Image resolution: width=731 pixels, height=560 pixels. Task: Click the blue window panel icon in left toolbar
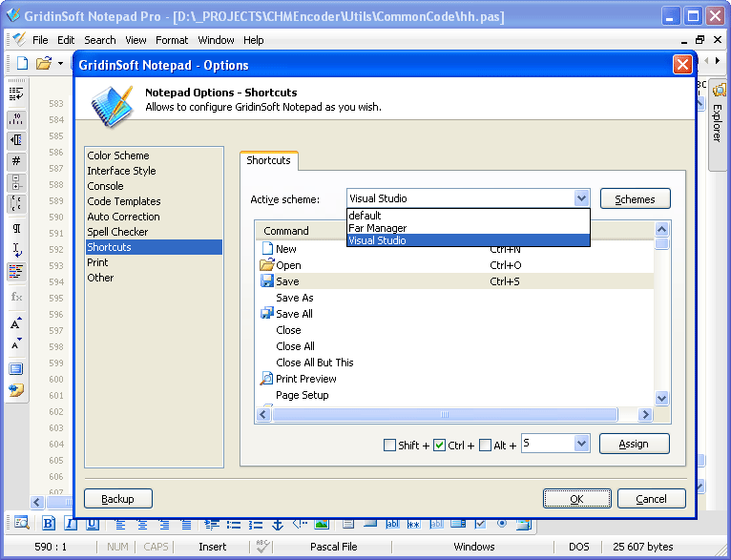point(16,369)
